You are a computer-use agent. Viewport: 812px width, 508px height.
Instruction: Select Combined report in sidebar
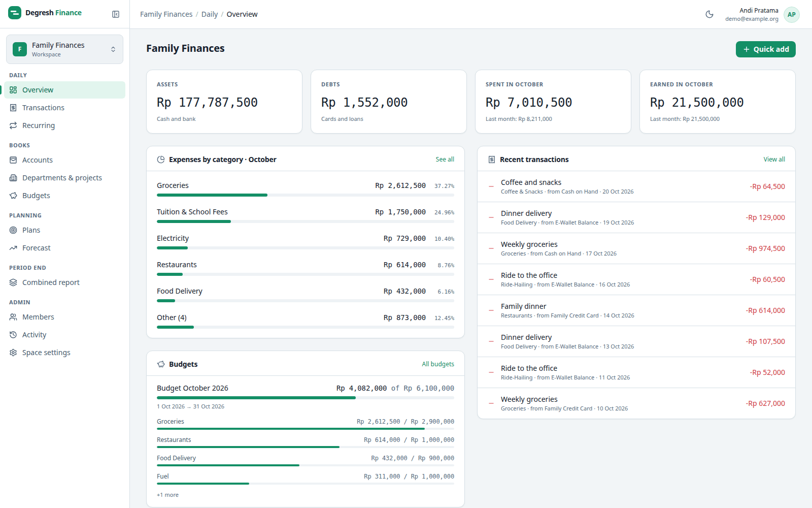point(64,282)
